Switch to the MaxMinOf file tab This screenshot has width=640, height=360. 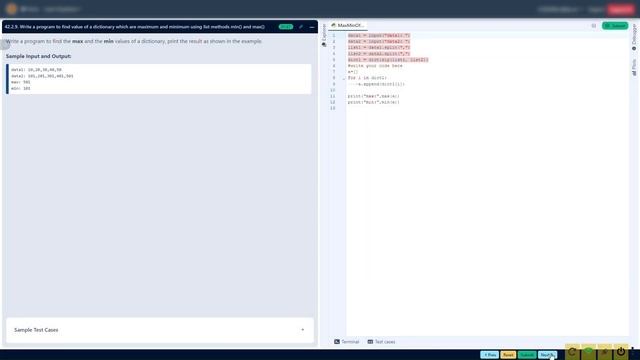(x=348, y=25)
